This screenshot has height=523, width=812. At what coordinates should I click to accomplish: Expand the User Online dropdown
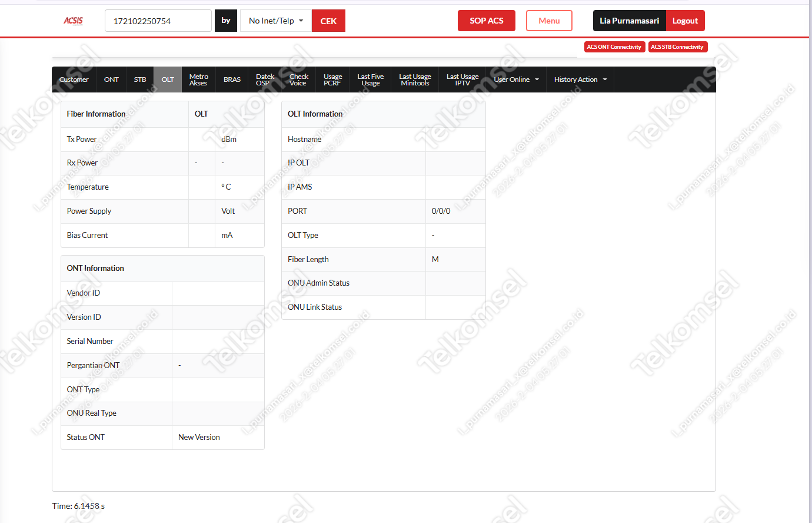(517, 80)
